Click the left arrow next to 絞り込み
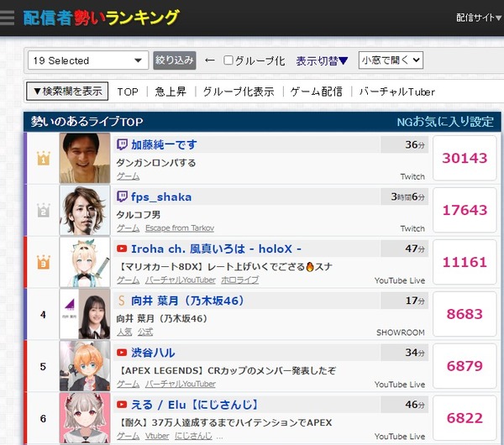Image resolution: width=504 pixels, height=445 pixels. click(x=210, y=60)
